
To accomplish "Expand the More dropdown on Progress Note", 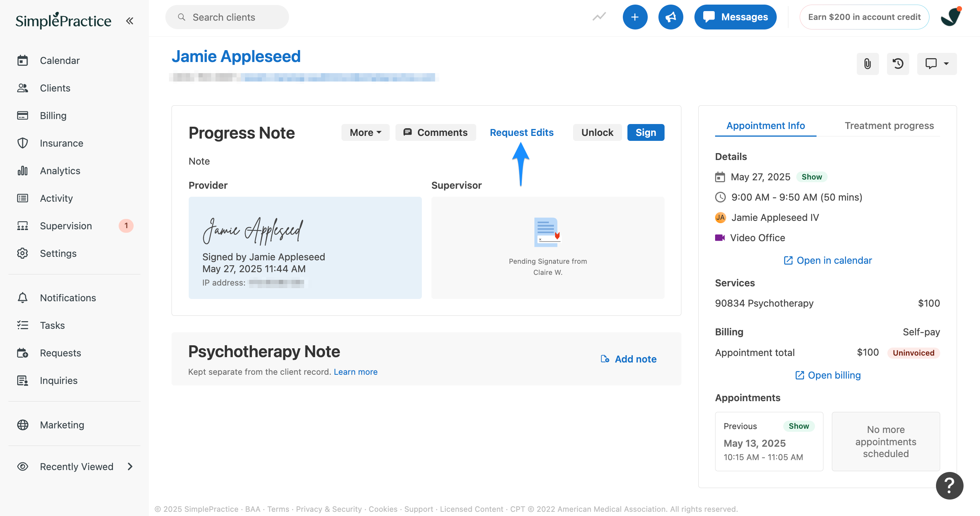I will (x=366, y=132).
